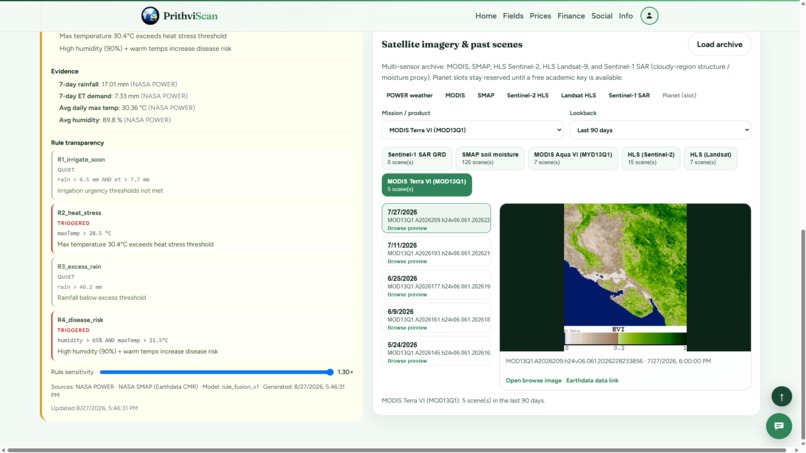806x453 pixels.
Task: Click the 'Updated 8/27/2026' timestamp text
Action: pyautogui.click(x=94, y=408)
